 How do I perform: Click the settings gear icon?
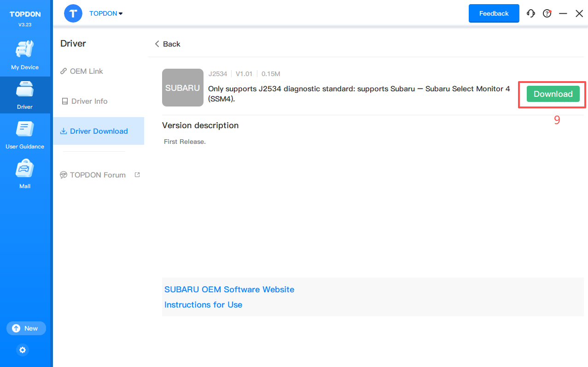point(23,350)
